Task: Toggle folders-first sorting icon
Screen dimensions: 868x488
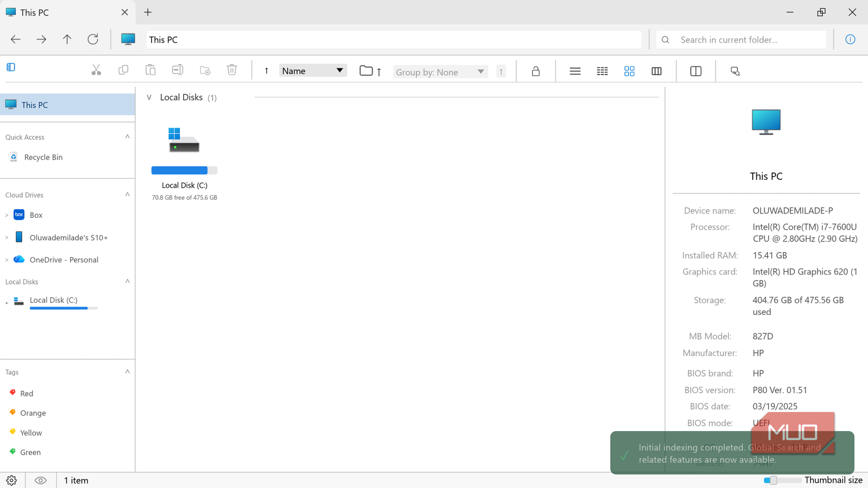Action: tap(370, 71)
